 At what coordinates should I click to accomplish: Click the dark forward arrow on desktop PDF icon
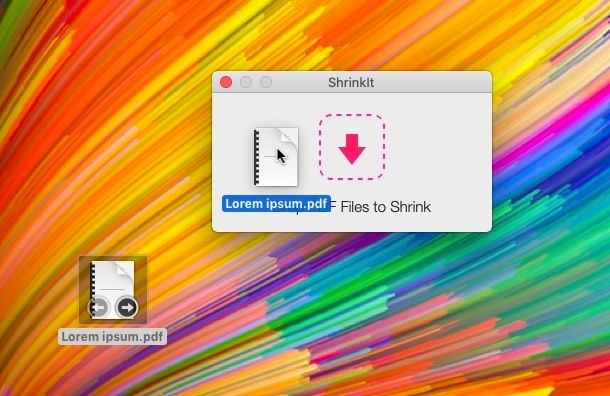[127, 308]
